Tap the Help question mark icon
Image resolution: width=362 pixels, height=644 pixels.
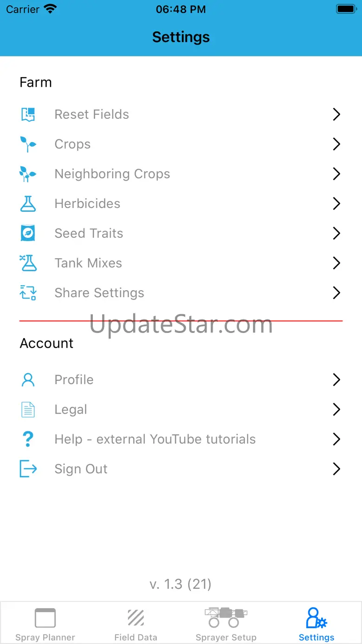[28, 439]
